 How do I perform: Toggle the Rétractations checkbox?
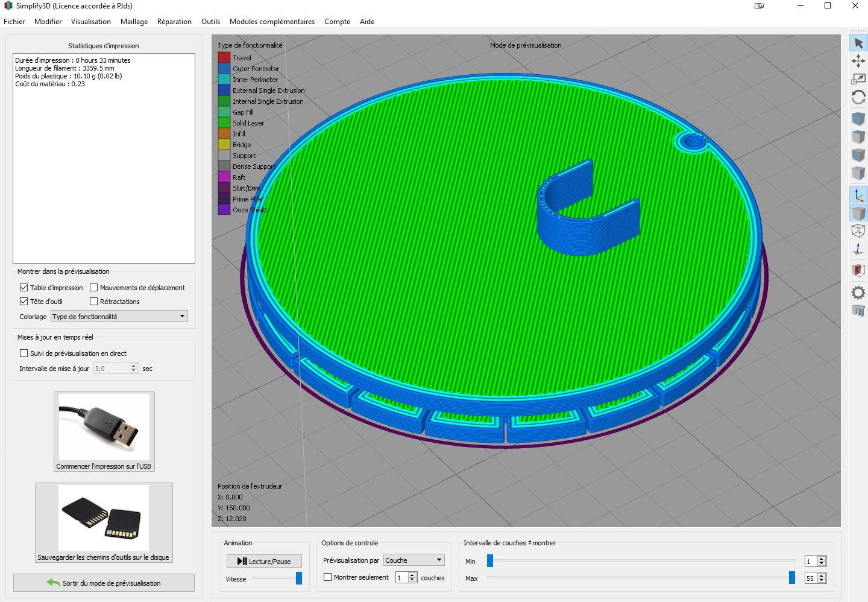[x=94, y=302]
